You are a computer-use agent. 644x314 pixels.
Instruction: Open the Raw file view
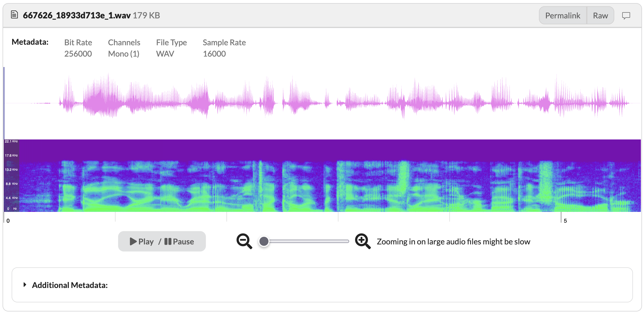[x=600, y=16]
